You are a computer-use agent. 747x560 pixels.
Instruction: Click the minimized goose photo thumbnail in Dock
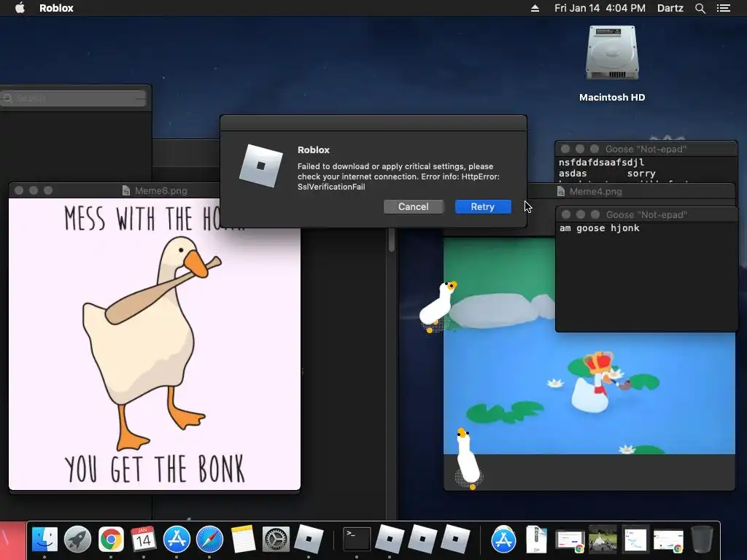(x=603, y=540)
